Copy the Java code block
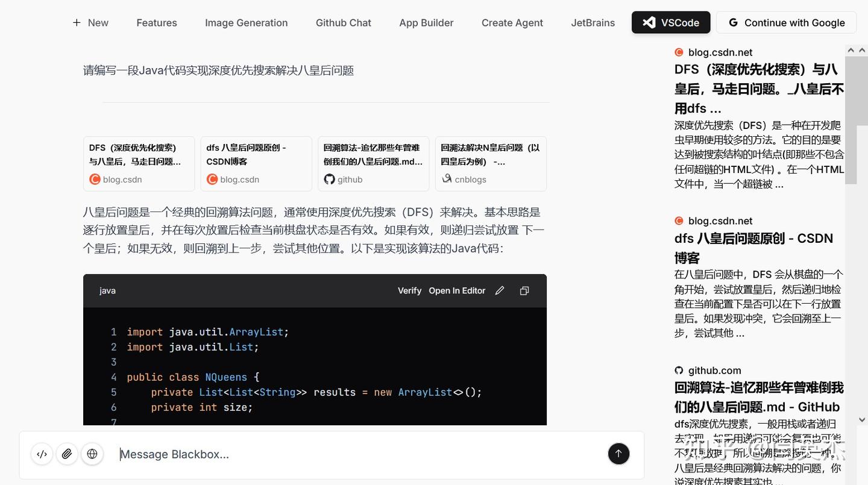This screenshot has width=868, height=485. coord(524,290)
